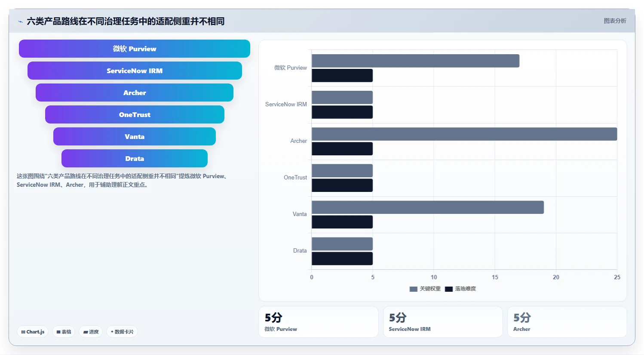Screen dimensions: 644x355
Task: Click the dark 落地难度 bar for Archer
Action: click(x=342, y=148)
